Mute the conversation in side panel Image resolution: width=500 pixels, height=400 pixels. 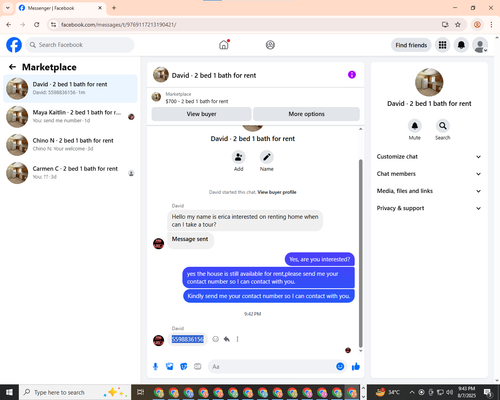(415, 126)
